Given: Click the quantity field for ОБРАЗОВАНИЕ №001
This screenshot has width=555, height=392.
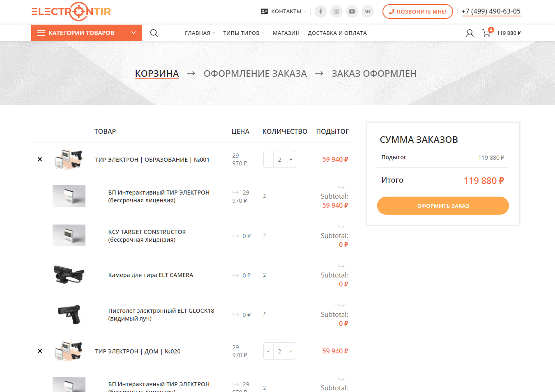Looking at the screenshot, I should point(280,159).
